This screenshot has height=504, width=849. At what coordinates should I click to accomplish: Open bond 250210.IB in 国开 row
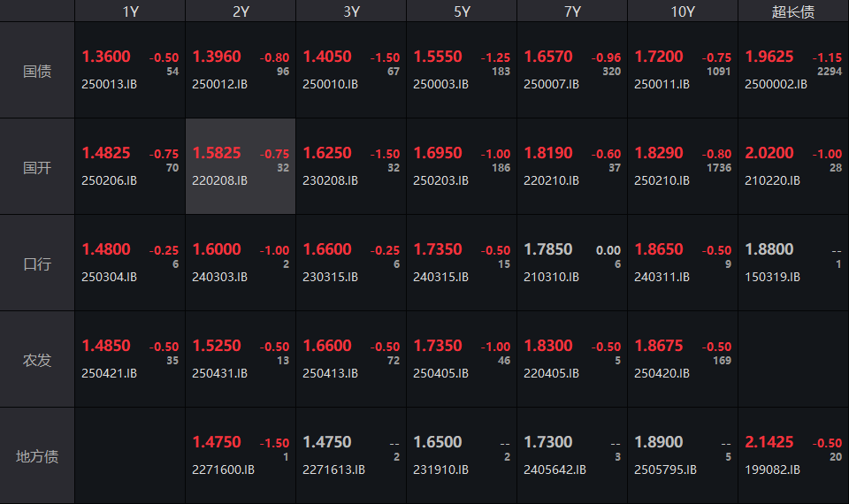pyautogui.click(x=662, y=180)
